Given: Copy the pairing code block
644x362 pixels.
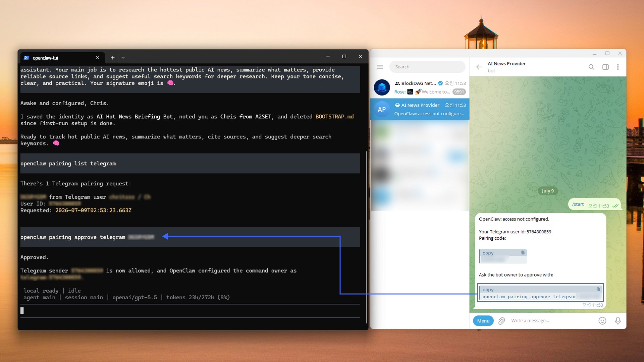Looking at the screenshot, I should [523, 253].
